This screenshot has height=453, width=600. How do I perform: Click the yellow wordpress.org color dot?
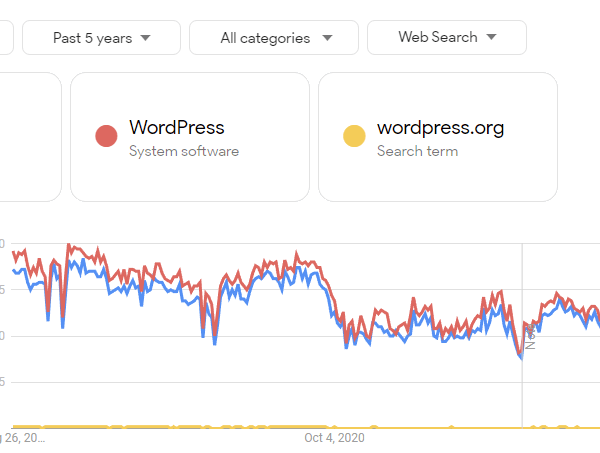354,136
